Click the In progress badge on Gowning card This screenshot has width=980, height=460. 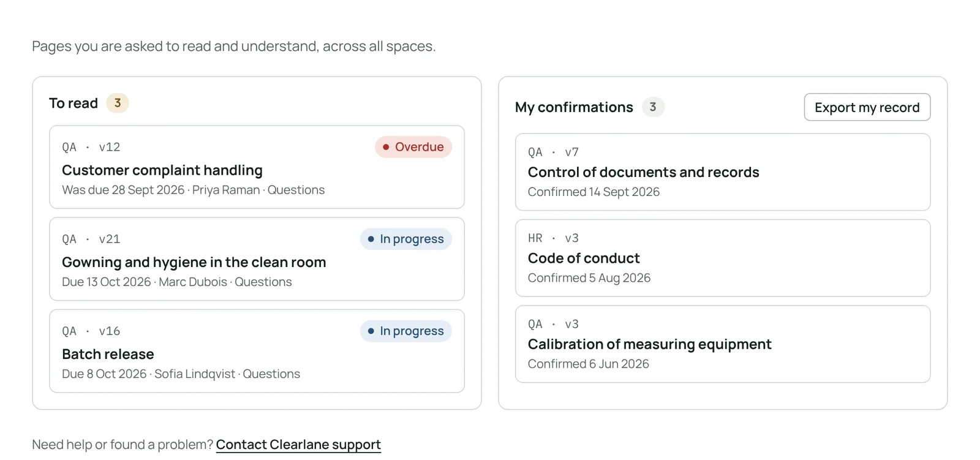point(405,239)
